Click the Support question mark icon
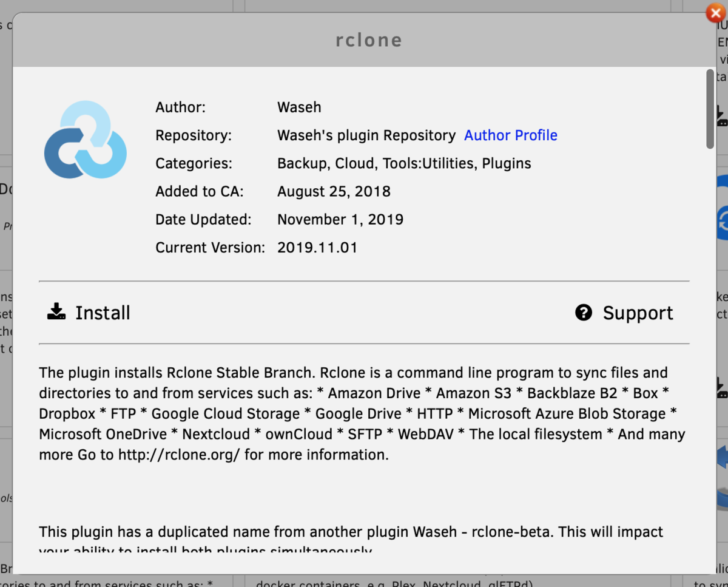 pyautogui.click(x=584, y=313)
